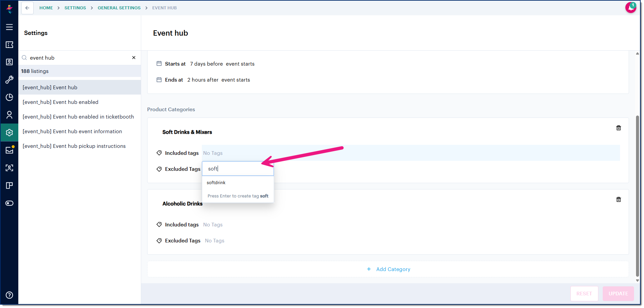This screenshot has width=644, height=308.
Task: Open the inbox icon with notification dot
Action: [x=9, y=150]
